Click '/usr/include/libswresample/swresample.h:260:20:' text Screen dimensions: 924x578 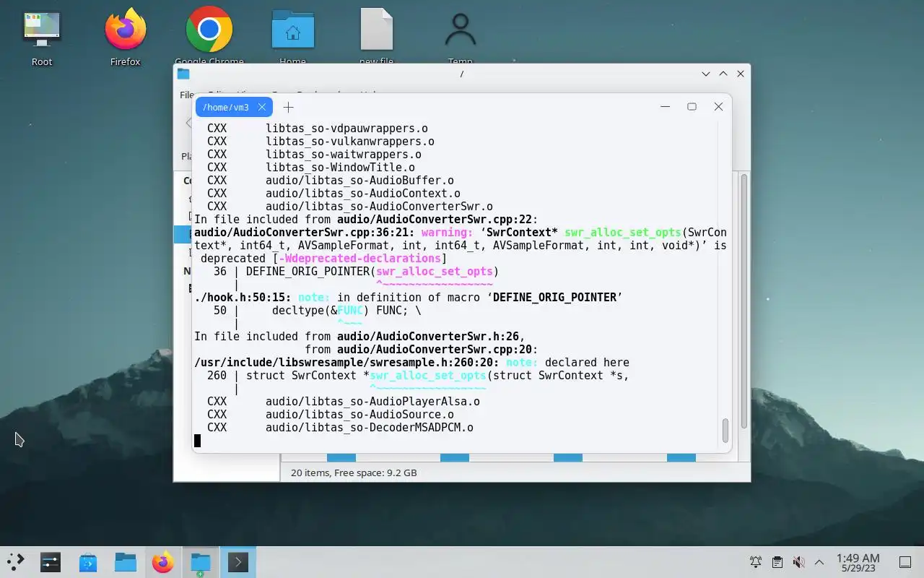(x=346, y=363)
